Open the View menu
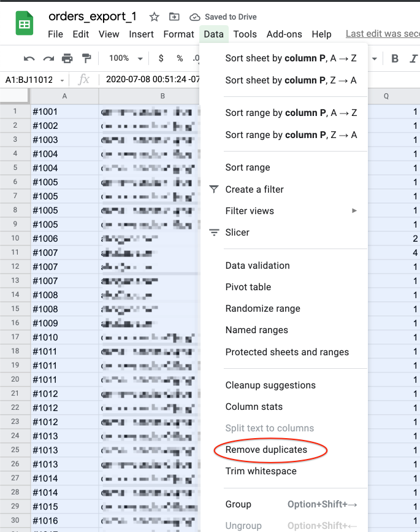 click(x=109, y=34)
